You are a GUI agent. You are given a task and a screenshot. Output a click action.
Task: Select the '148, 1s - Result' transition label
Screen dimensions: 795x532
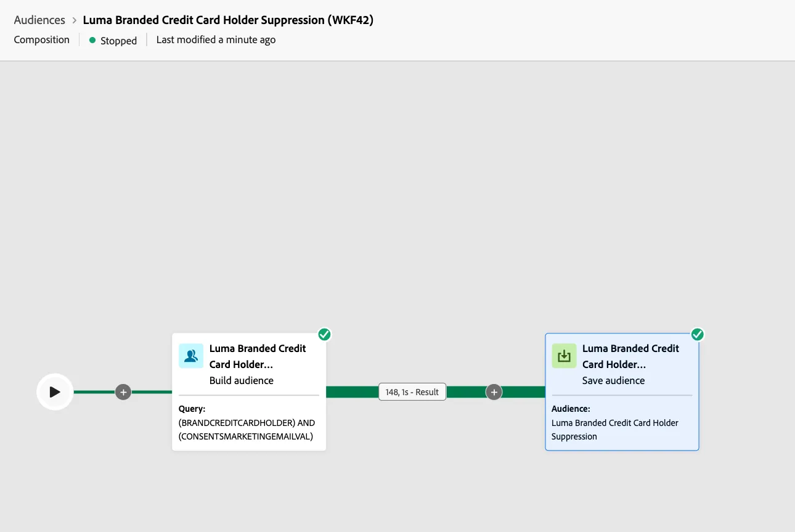point(412,392)
